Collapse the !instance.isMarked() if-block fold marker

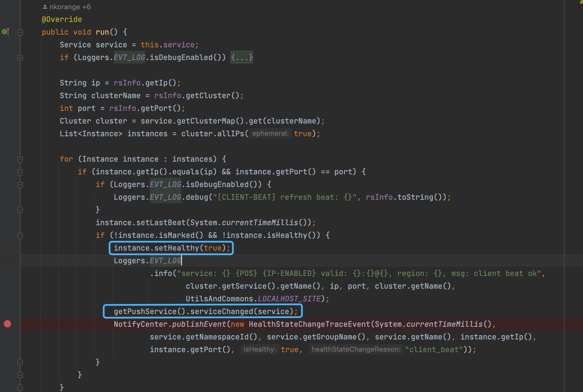pyautogui.click(x=20, y=236)
